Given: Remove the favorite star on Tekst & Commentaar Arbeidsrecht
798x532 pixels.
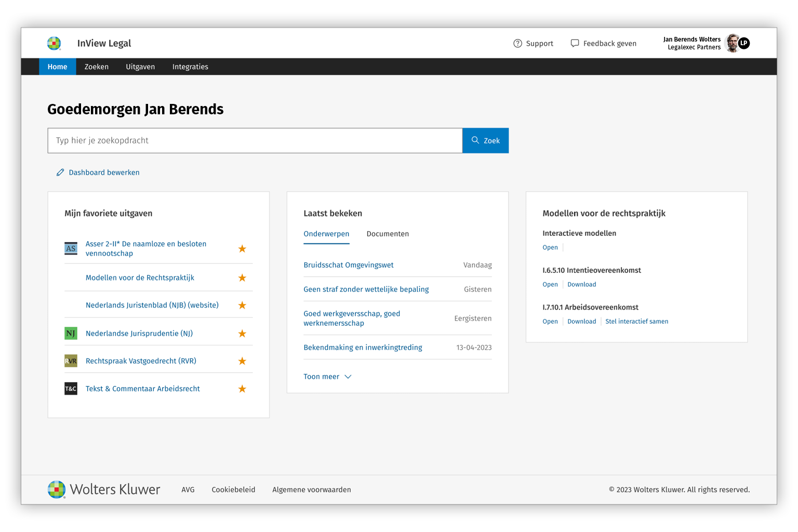Looking at the screenshot, I should coord(242,389).
